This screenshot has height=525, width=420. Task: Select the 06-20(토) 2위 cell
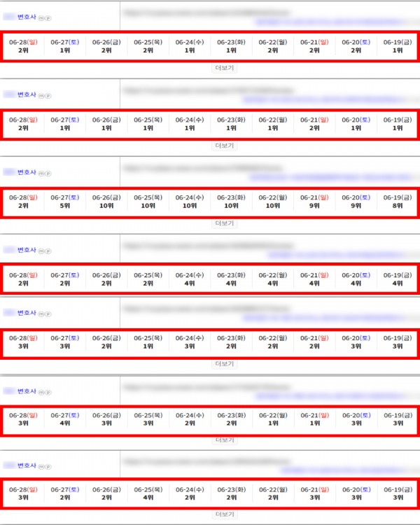pyautogui.click(x=356, y=46)
